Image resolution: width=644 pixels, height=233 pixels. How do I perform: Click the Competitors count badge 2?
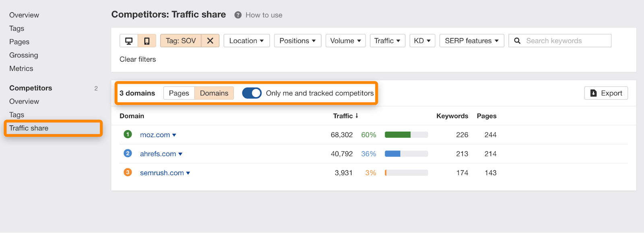[96, 88]
